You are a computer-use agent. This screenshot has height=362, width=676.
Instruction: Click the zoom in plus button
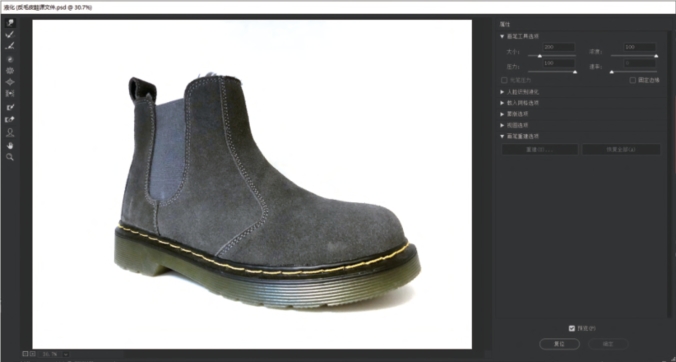coord(33,354)
